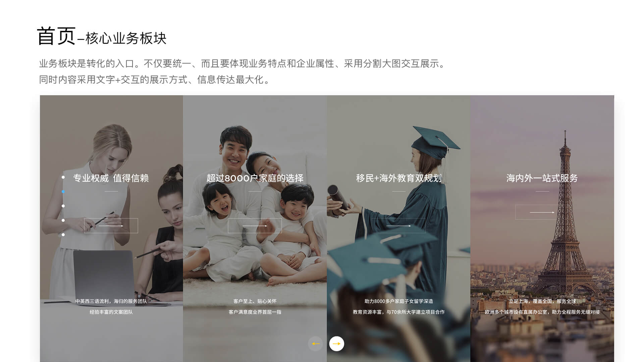
Task: Open arrow box under 超过8000户家庭的选择
Action: pos(255,226)
